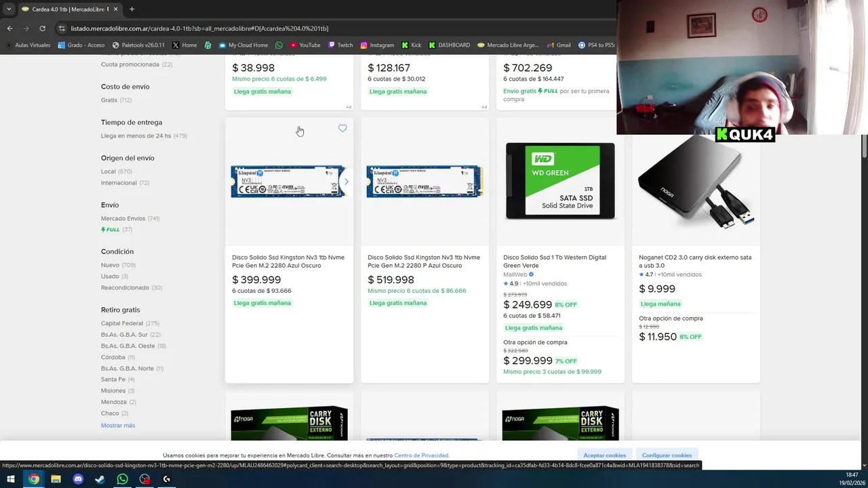Open the Mercado Libre Arge... bookmark
Image resolution: width=868 pixels, height=488 pixels.
[x=508, y=45]
